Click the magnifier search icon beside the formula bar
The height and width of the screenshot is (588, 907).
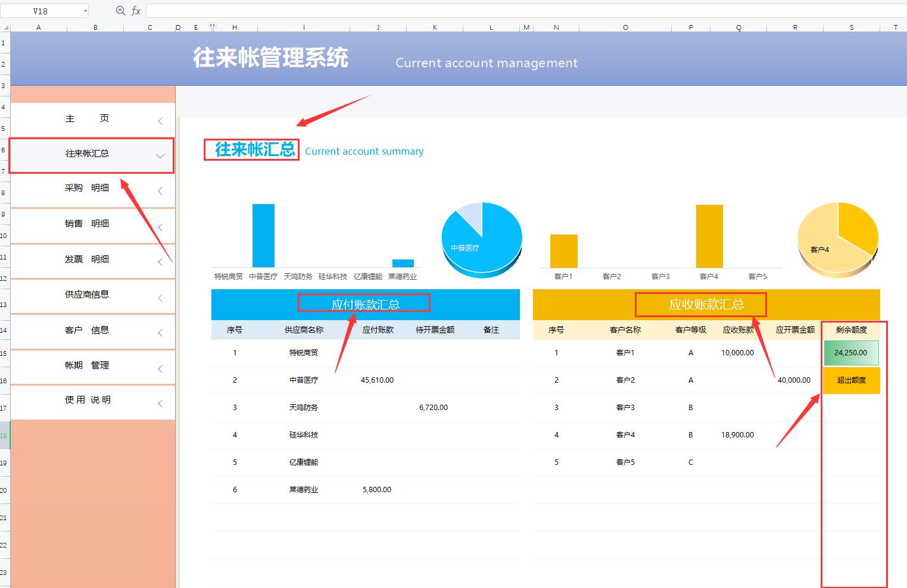tap(120, 10)
